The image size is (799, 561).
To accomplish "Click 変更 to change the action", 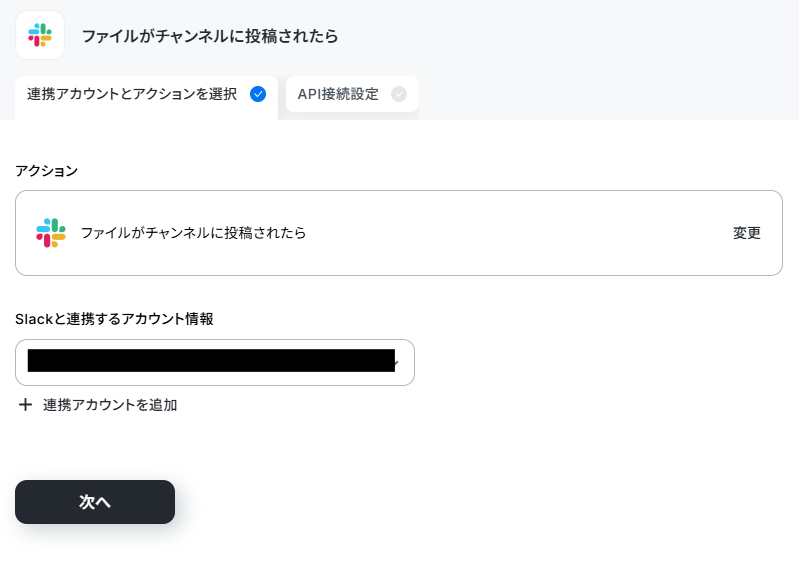I will tap(747, 233).
